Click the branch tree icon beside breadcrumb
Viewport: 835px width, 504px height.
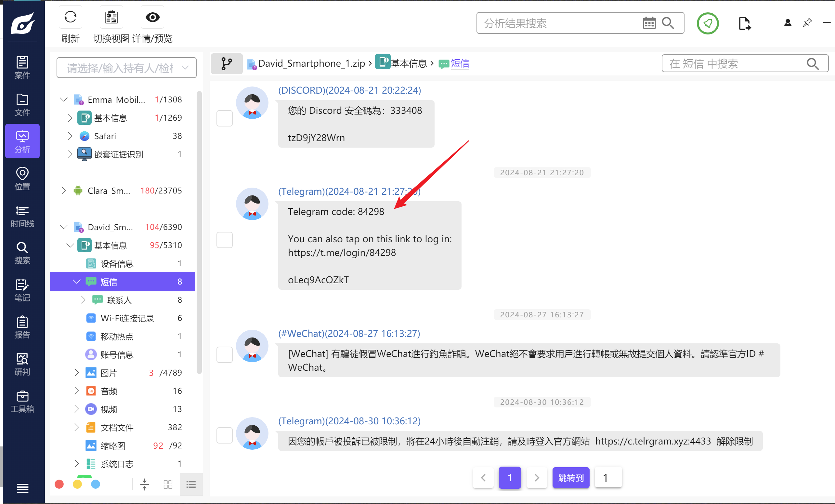(226, 63)
